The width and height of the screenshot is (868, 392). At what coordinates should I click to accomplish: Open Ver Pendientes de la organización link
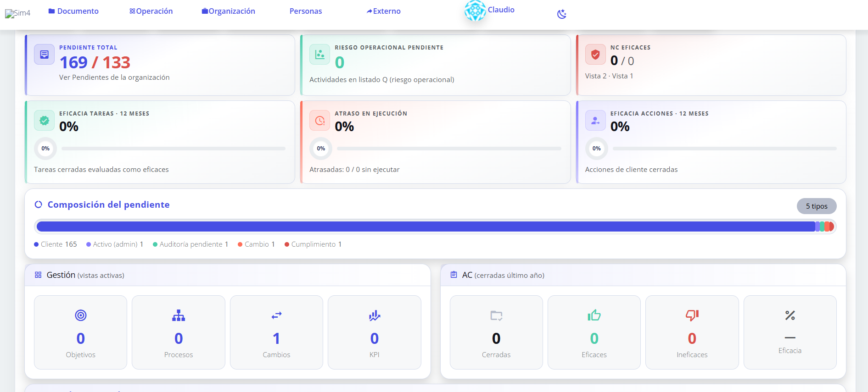pos(114,77)
